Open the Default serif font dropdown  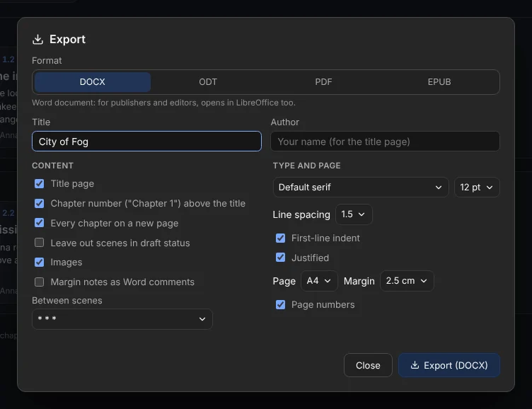point(361,187)
